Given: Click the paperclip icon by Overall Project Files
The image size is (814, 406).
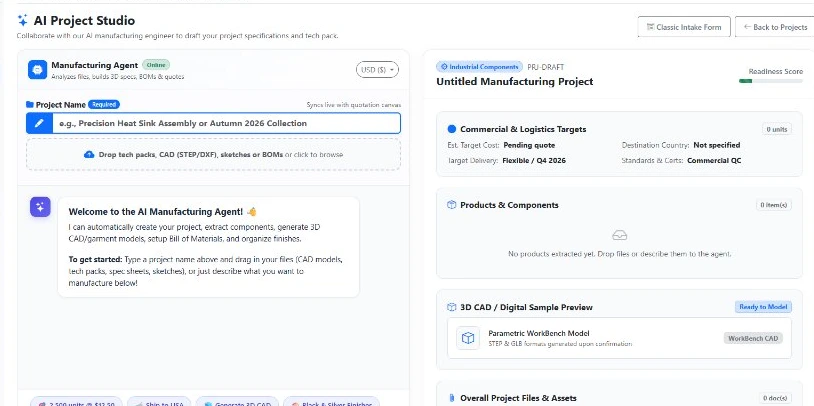Looking at the screenshot, I should click(x=451, y=398).
